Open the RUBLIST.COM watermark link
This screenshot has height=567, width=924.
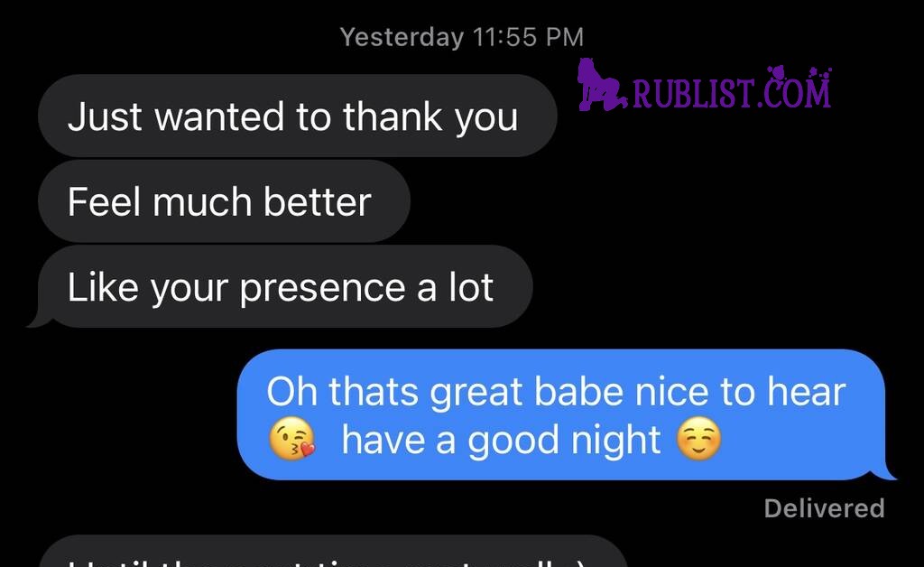[705, 86]
